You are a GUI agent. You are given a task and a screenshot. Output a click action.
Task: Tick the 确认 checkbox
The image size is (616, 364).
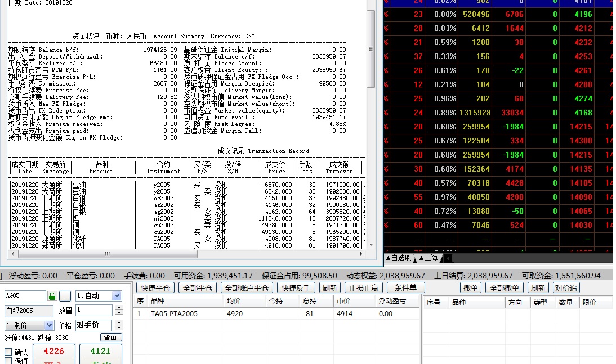coord(8,352)
